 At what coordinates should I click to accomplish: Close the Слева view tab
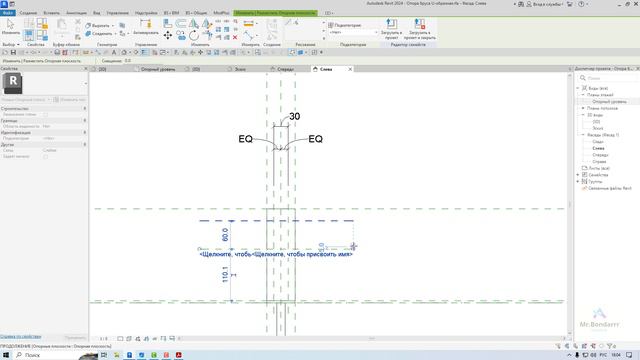(x=350, y=69)
